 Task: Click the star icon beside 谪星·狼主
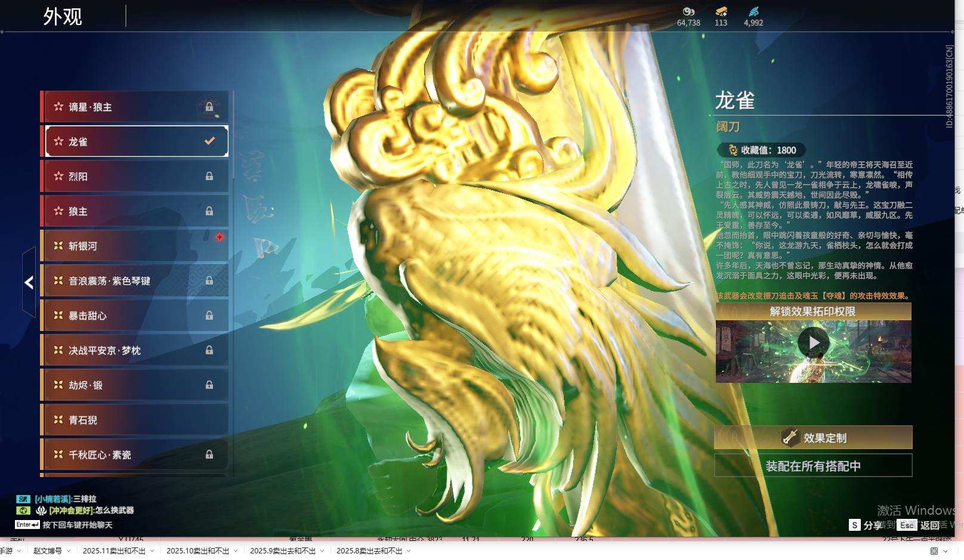click(x=58, y=107)
